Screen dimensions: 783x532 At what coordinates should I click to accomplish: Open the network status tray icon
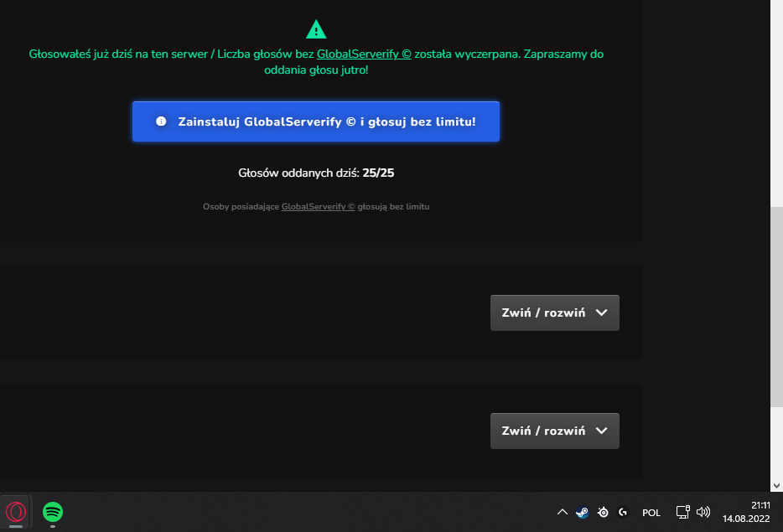pos(682,512)
